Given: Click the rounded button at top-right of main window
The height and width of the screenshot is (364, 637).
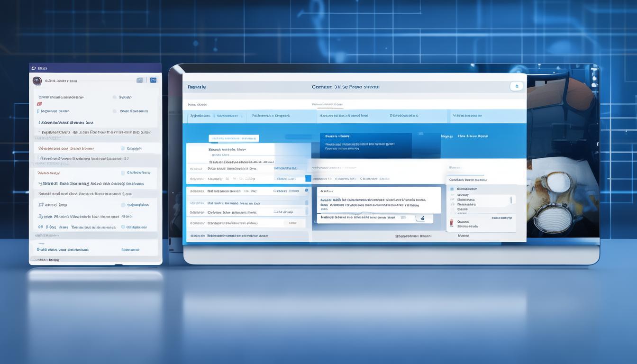Looking at the screenshot, I should [x=516, y=86].
